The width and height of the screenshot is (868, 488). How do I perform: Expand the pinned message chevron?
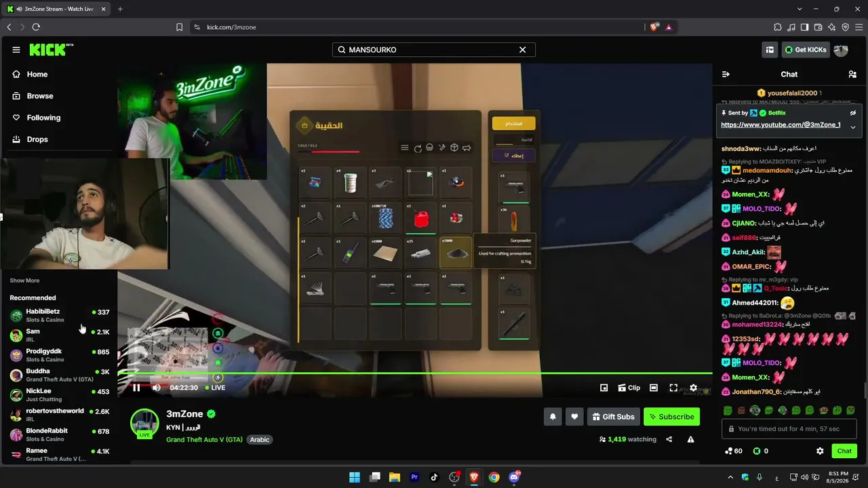(853, 127)
